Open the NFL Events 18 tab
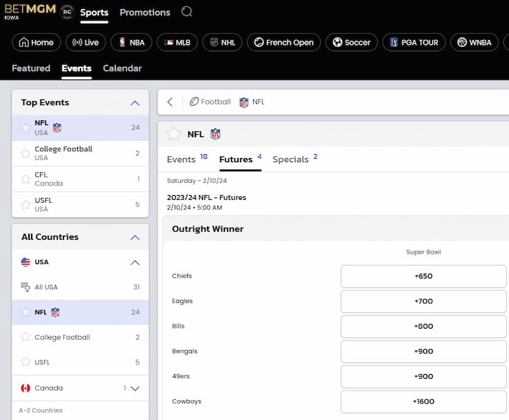The width and height of the screenshot is (509, 420). [x=187, y=159]
